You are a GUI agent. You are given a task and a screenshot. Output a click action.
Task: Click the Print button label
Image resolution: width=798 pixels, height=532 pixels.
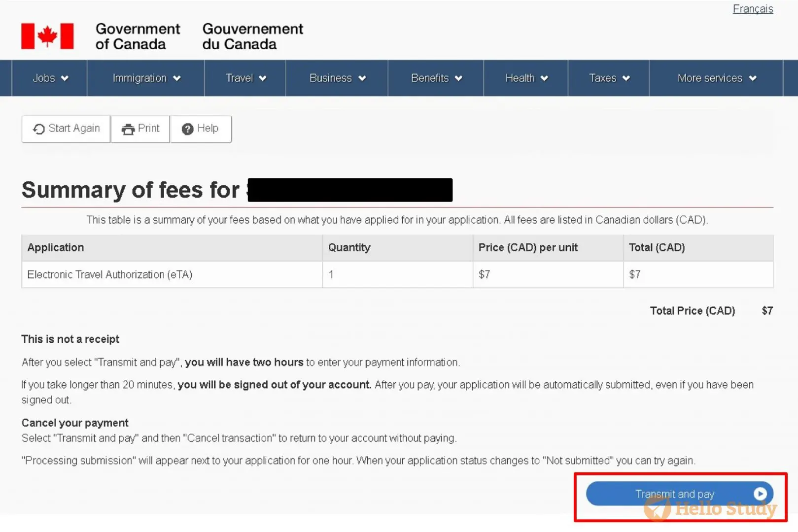point(148,129)
